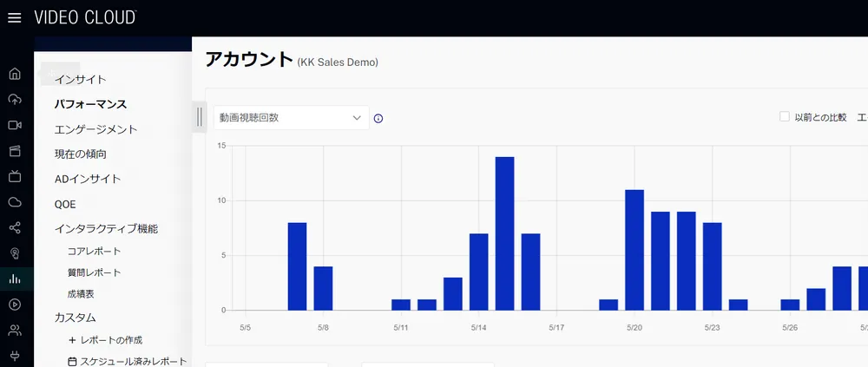This screenshot has height=367, width=868.
Task: Open the hamburger menu next to Video Cloud
Action: (x=14, y=17)
